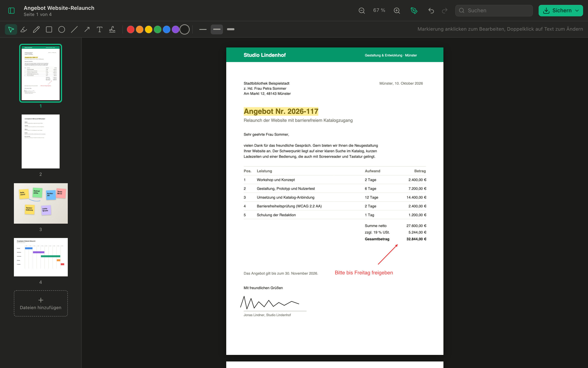
Task: Choose the medium stroke width
Action: tap(217, 29)
